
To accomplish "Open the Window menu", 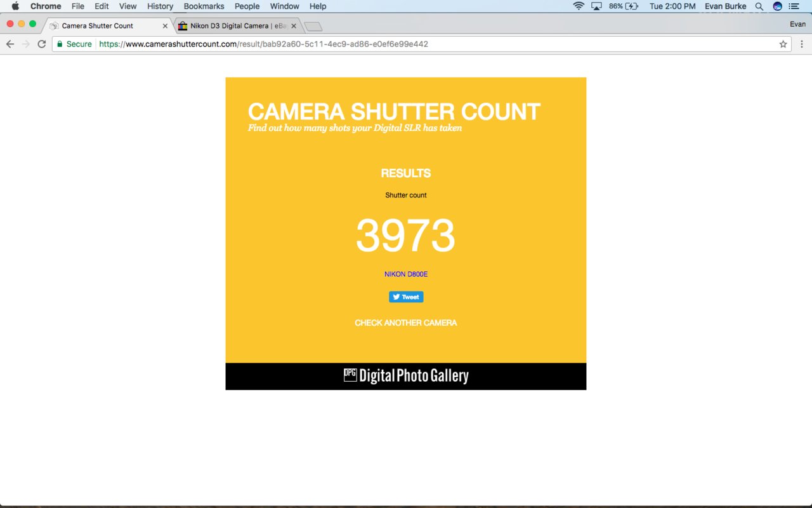I will click(x=284, y=6).
